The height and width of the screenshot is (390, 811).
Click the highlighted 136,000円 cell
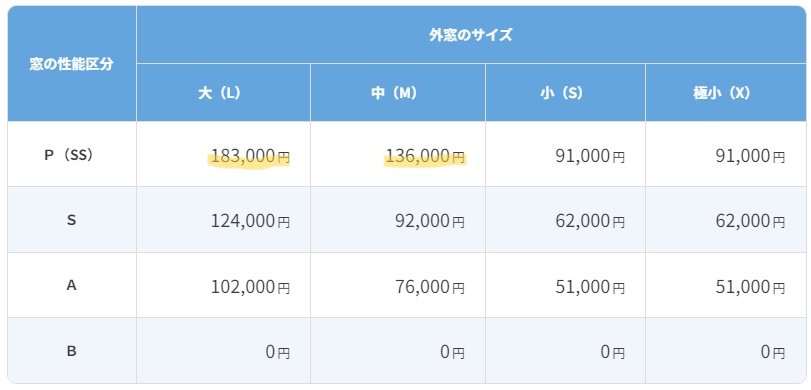(398, 154)
